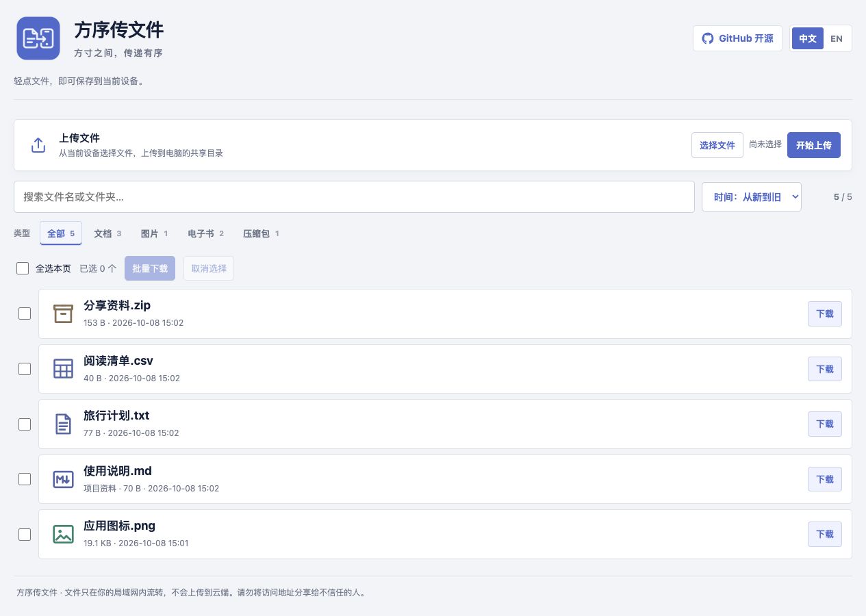
Task: Switch to the 全部 filter tab
Action: 61,233
